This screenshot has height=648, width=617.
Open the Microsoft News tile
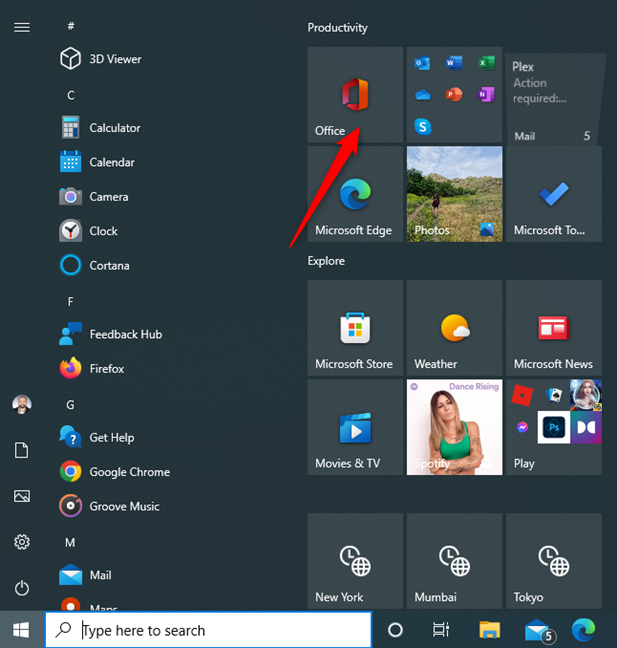pyautogui.click(x=554, y=328)
